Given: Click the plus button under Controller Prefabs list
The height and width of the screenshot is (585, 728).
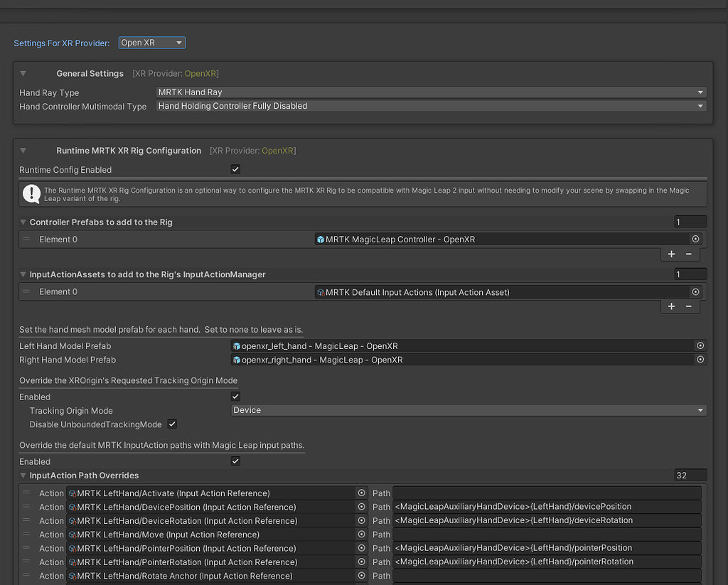Looking at the screenshot, I should pos(671,254).
